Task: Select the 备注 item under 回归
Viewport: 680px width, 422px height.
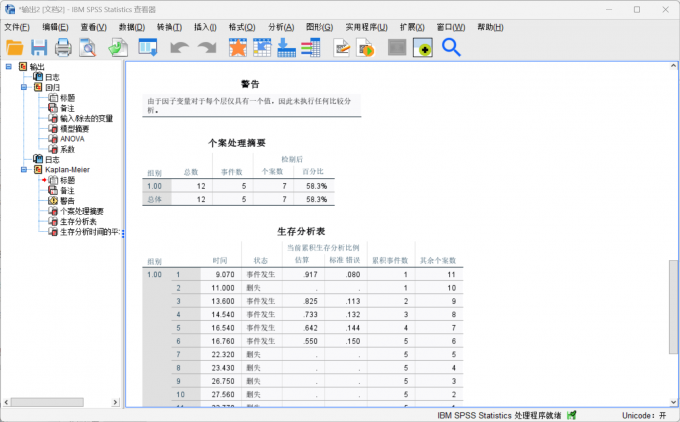Action: click(67, 108)
